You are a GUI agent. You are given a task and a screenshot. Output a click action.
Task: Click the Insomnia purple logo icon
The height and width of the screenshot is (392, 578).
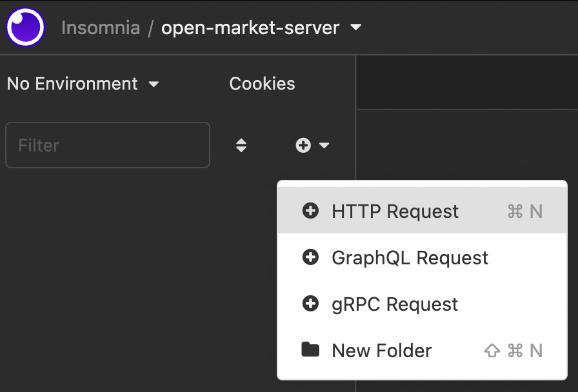tap(25, 27)
